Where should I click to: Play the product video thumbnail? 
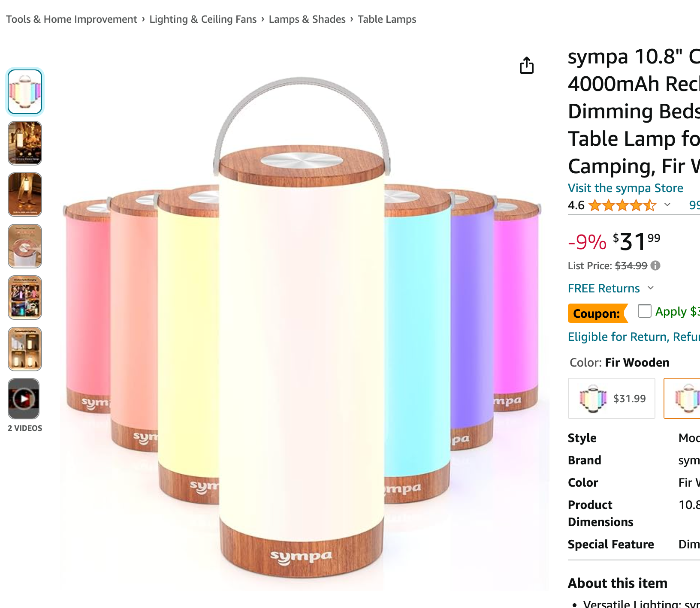pos(24,399)
